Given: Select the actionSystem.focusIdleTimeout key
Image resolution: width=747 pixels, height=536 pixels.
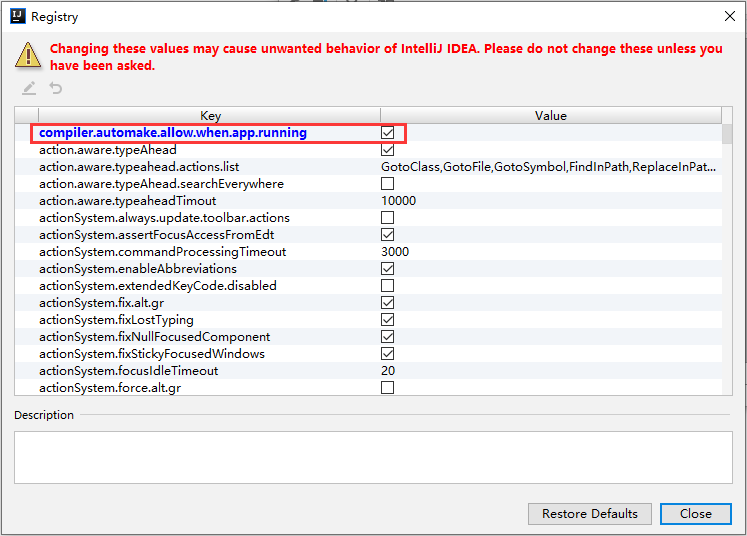Looking at the screenshot, I should click(x=129, y=371).
